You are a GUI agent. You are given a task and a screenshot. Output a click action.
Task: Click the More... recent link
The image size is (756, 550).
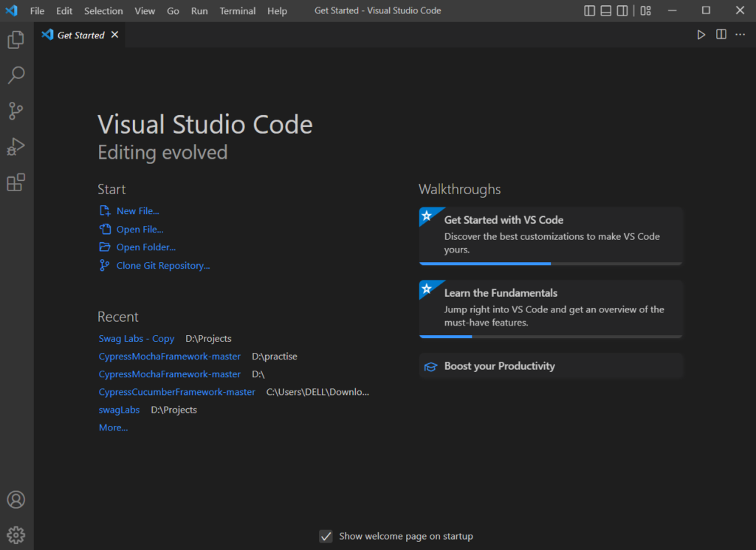point(113,427)
